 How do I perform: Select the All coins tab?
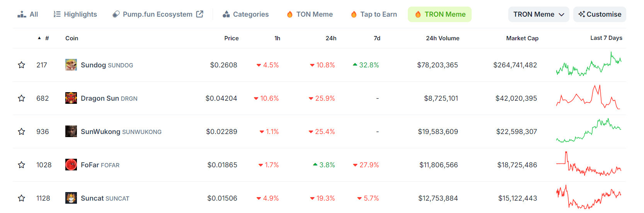(x=28, y=14)
